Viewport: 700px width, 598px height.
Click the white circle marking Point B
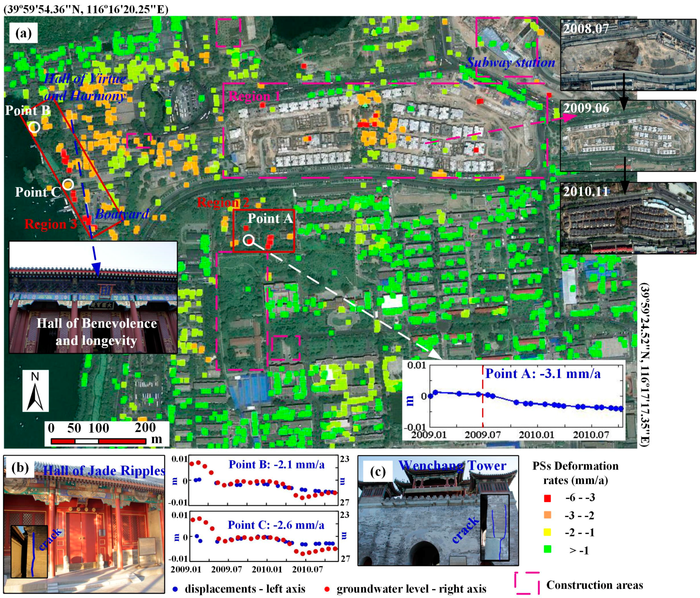[34, 127]
